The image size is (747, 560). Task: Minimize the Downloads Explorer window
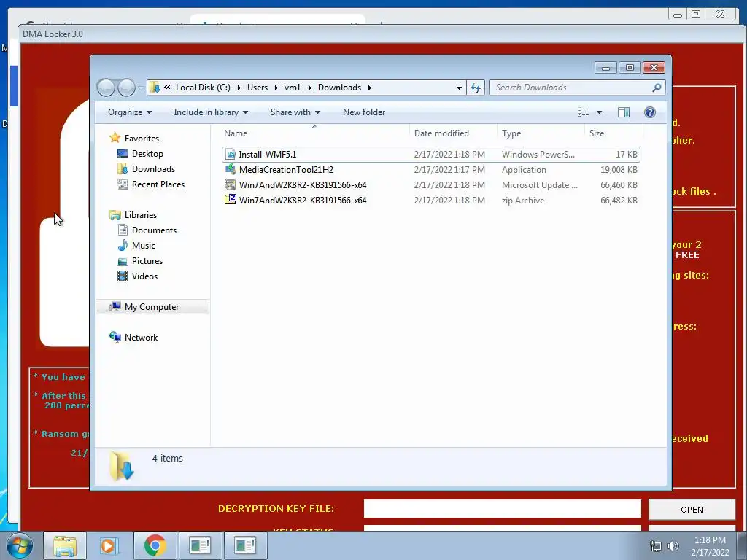click(605, 68)
